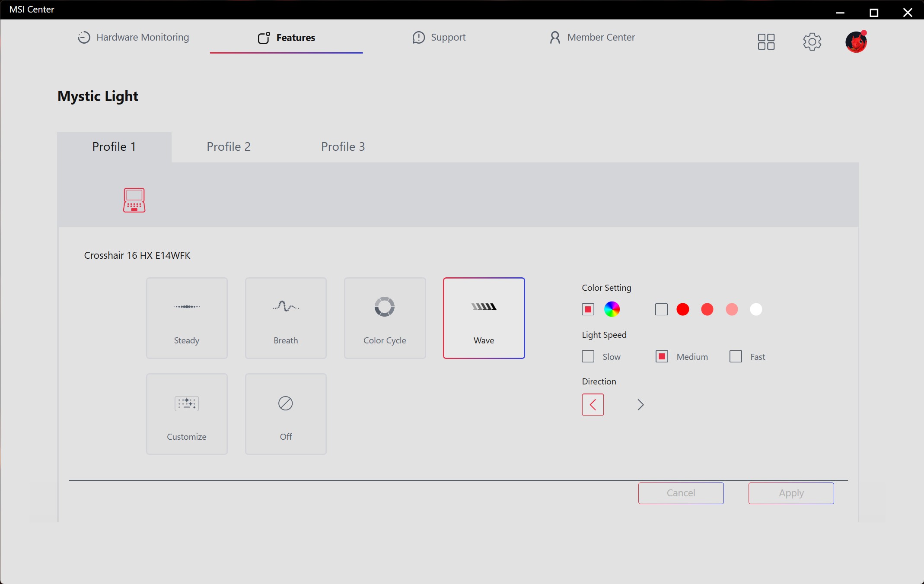Check the Slow light speed box
The width and height of the screenshot is (924, 584).
[x=588, y=356]
